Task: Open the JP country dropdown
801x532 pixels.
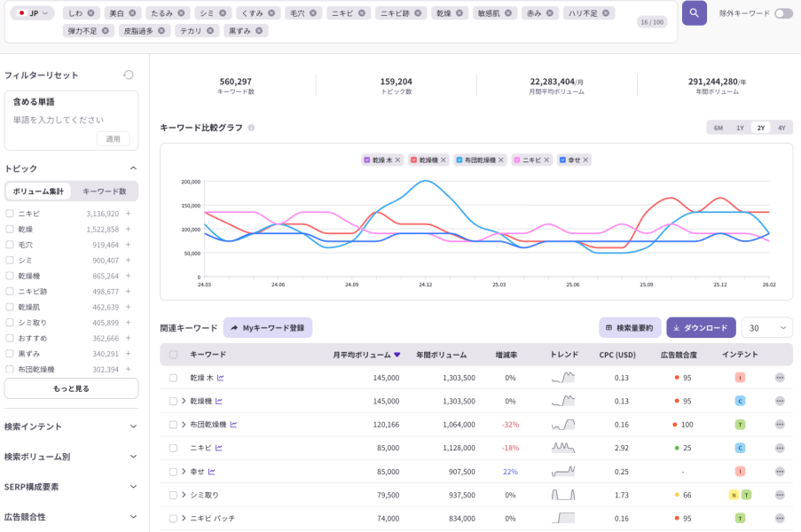Action: 33,13
